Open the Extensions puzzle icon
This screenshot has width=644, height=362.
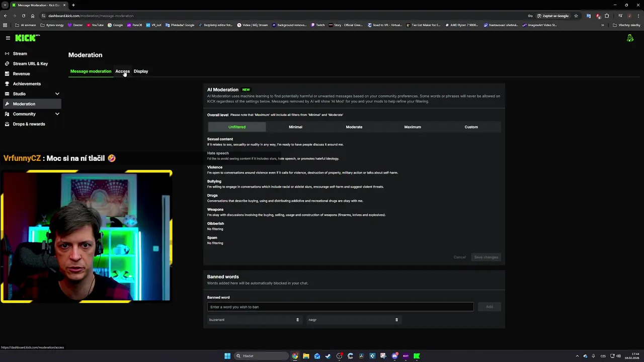pos(607,16)
